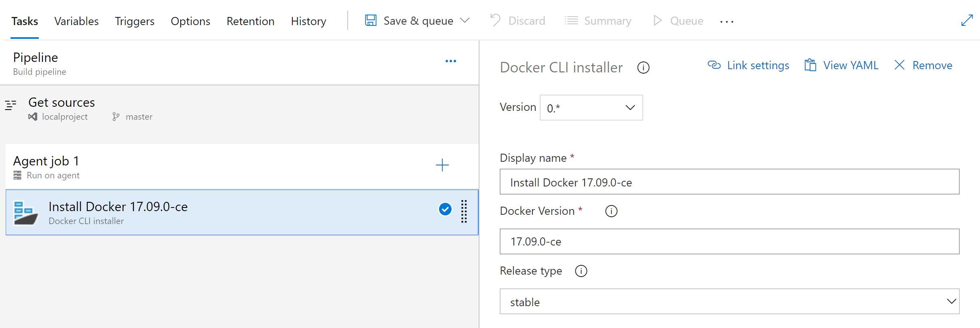
Task: Open the Triggers tab
Action: [135, 21]
